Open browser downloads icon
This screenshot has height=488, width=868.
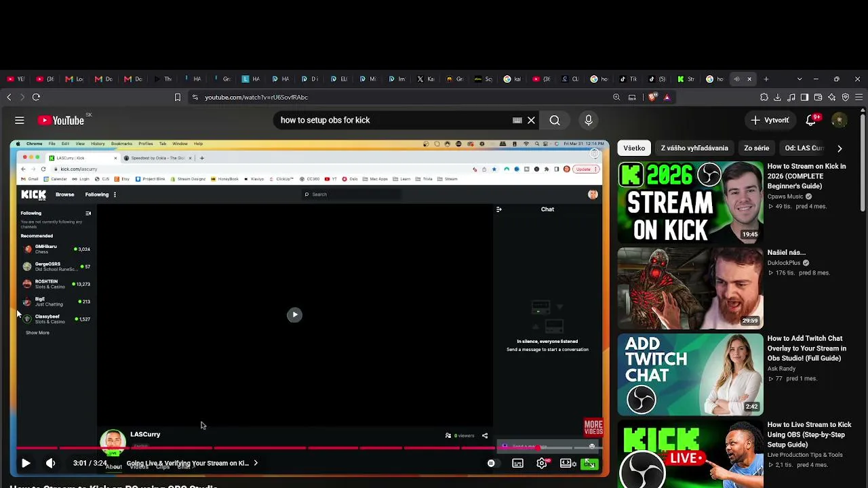click(x=778, y=98)
